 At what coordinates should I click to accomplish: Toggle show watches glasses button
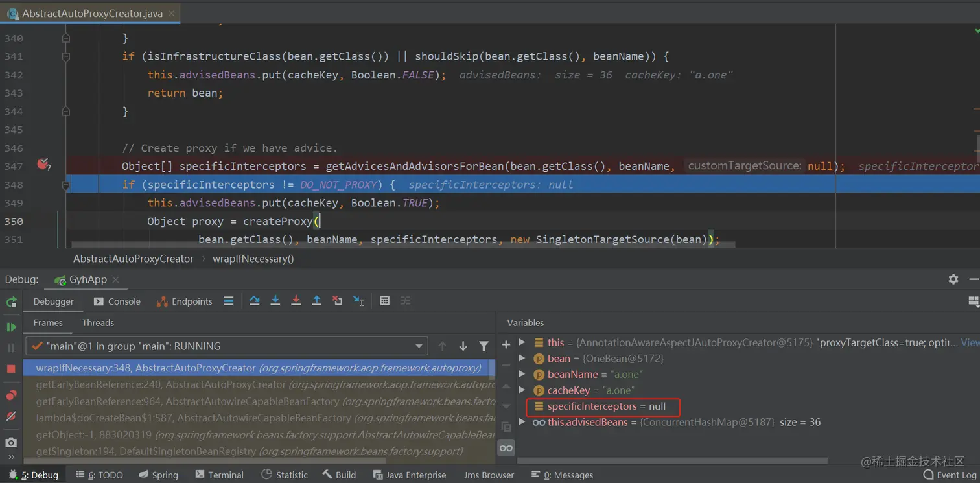[x=506, y=448]
